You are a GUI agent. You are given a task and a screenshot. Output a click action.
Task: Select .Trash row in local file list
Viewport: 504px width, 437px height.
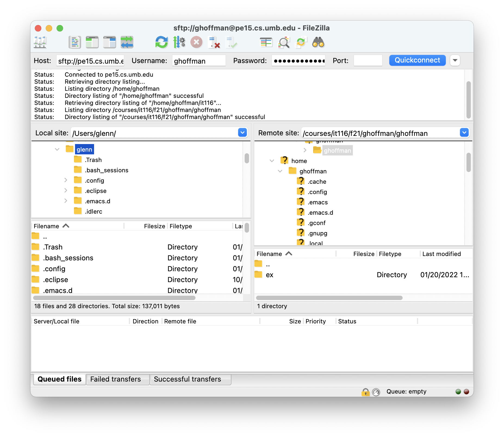point(137,247)
